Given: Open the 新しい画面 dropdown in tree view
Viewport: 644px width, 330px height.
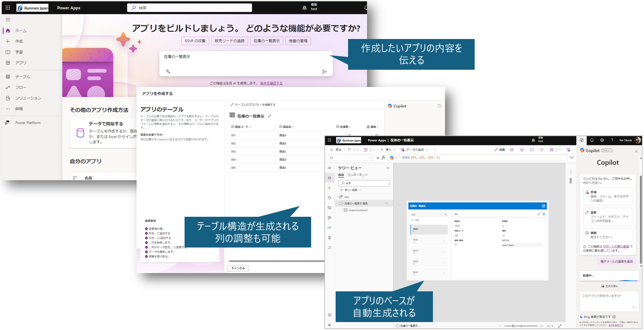Looking at the screenshot, I should 351,190.
